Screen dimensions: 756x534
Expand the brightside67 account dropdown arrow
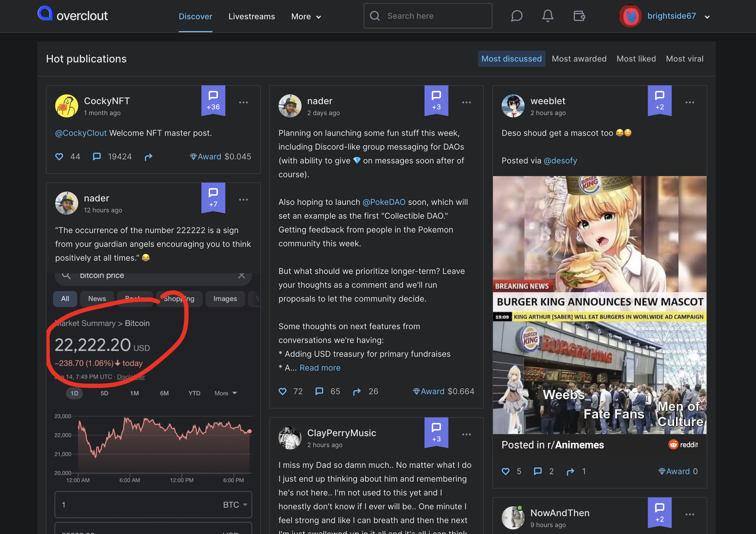click(707, 17)
